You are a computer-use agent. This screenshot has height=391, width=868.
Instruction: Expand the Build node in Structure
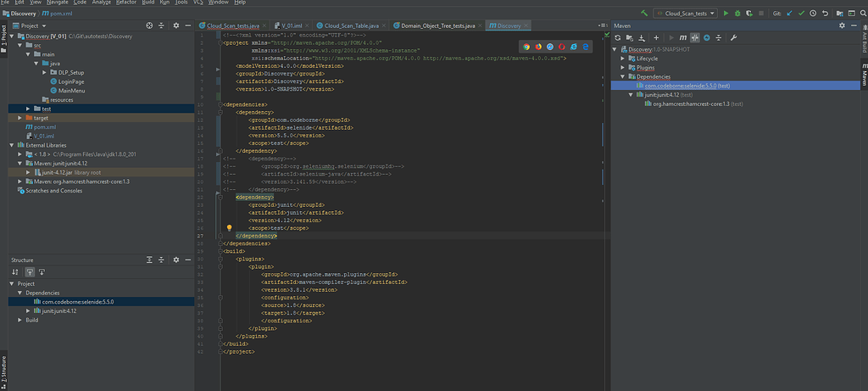(20, 320)
